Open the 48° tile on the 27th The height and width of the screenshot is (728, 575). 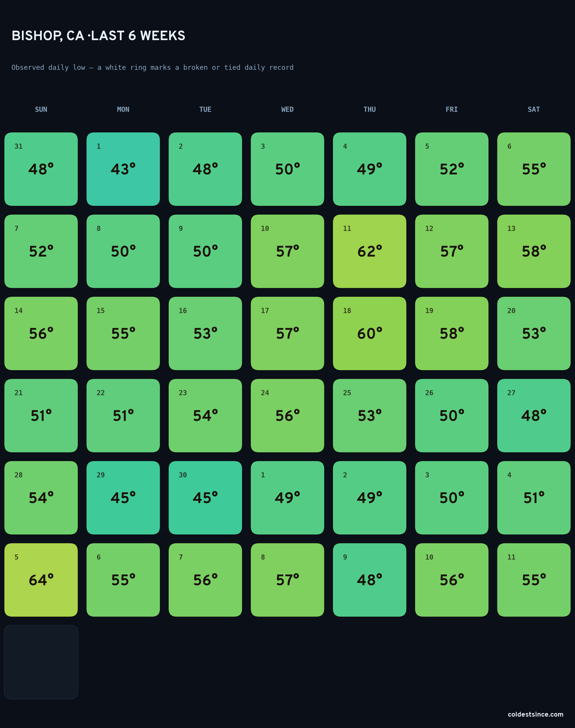tap(534, 416)
